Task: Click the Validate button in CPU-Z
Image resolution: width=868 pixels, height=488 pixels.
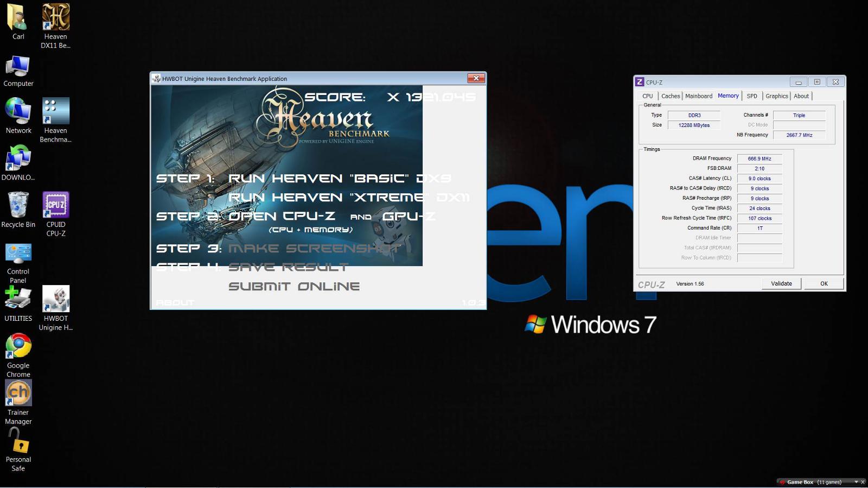Action: (x=781, y=283)
